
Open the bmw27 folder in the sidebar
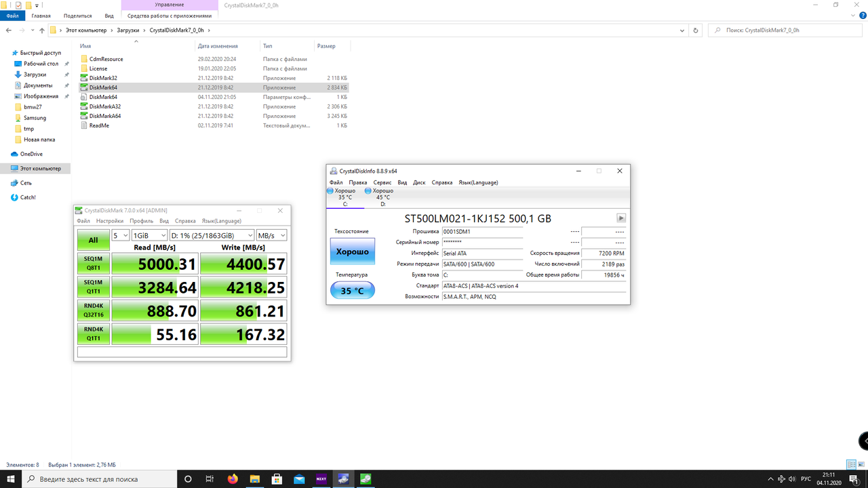point(33,107)
